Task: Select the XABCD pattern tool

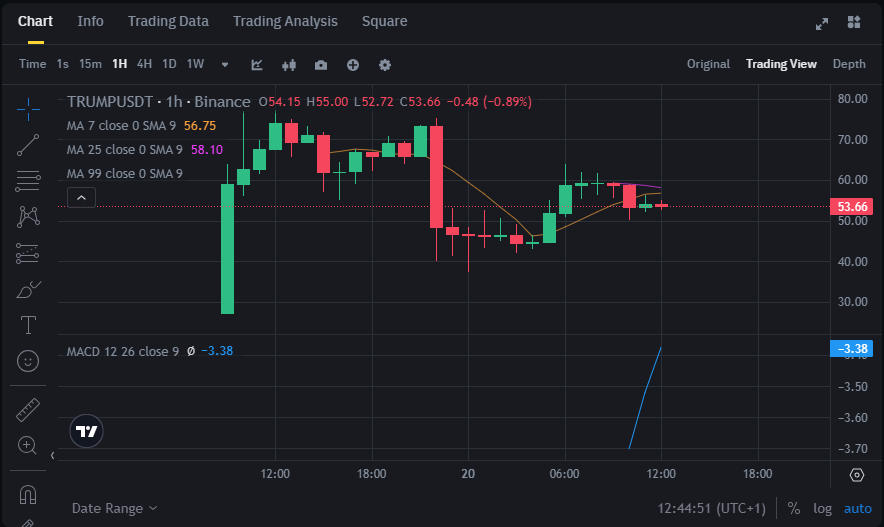Action: (28, 217)
